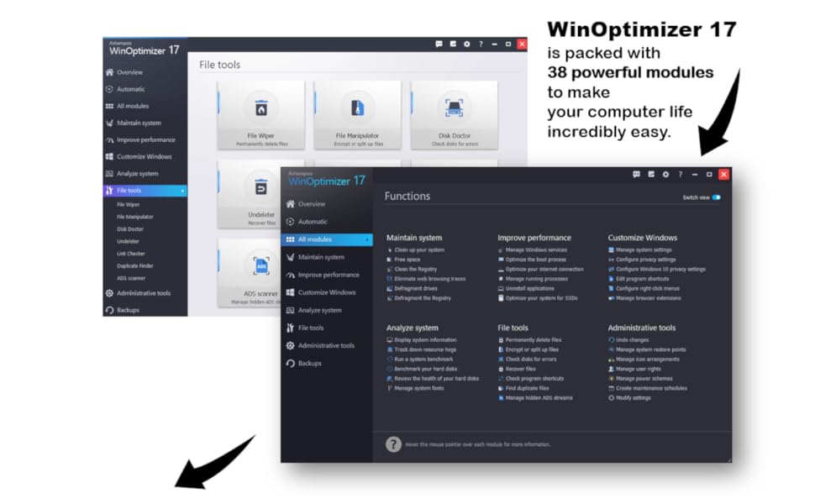Open the File Manipulator tile
This screenshot has width=815, height=504.
click(358, 115)
